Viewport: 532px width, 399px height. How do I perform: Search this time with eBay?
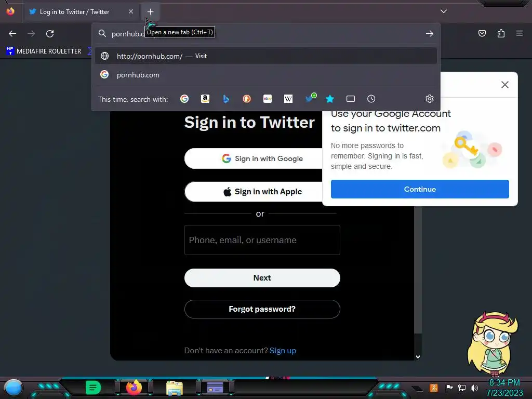coord(268,99)
